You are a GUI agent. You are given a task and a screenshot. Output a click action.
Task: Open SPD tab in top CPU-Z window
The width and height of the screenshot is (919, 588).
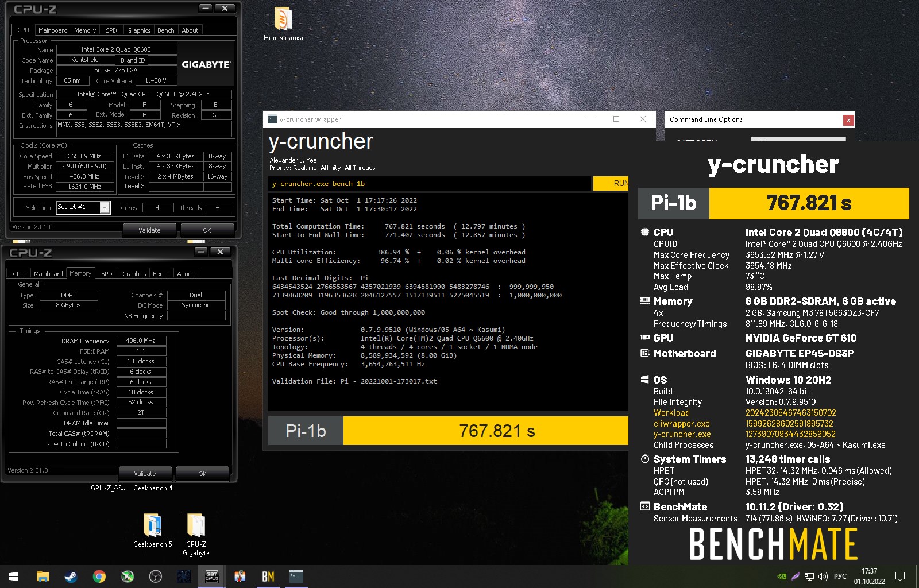111,30
